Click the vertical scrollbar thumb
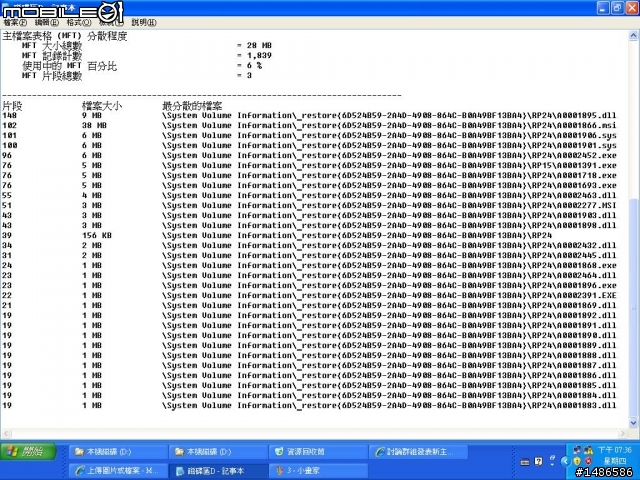 (633, 307)
